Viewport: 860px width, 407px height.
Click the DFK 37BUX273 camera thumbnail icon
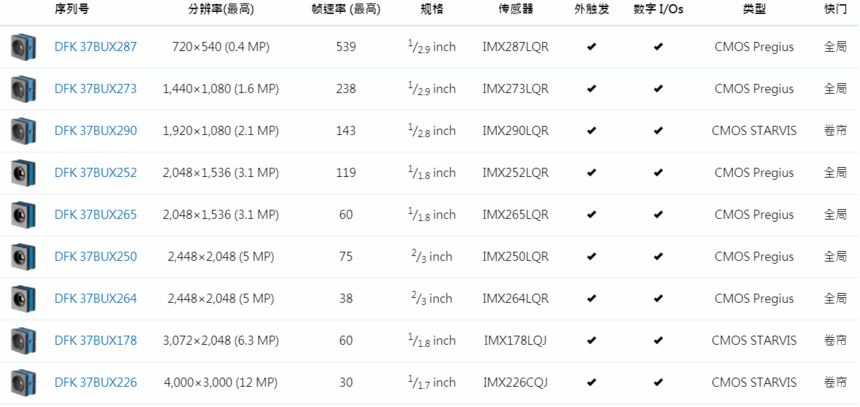(23, 89)
